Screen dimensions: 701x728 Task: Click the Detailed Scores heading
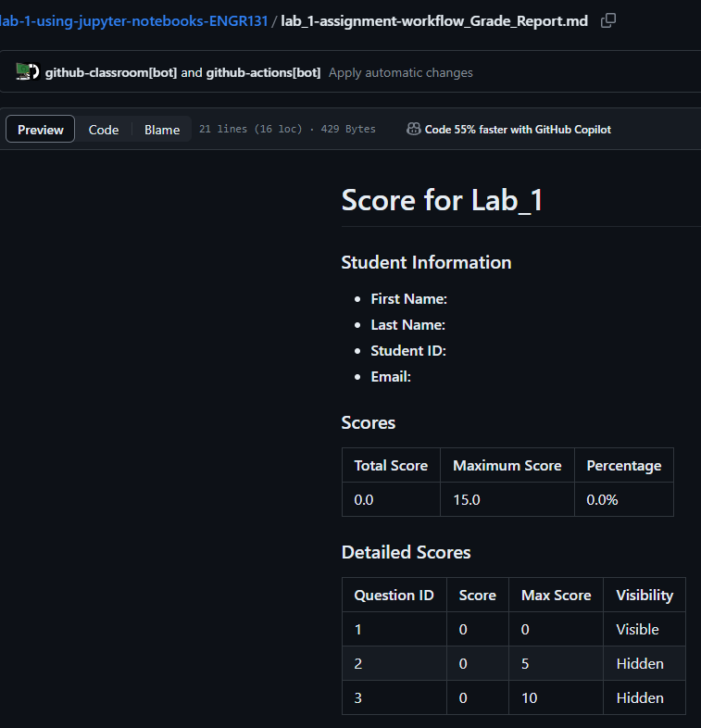(x=406, y=553)
